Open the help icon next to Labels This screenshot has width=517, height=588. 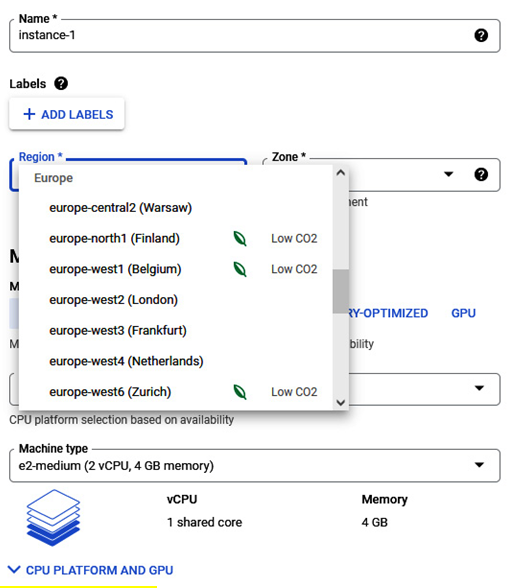coord(61,83)
